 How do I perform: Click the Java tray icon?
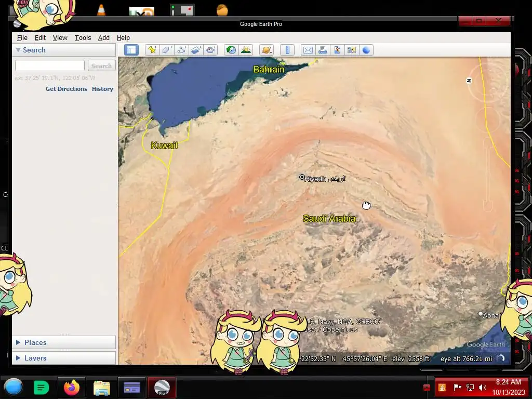pos(442,388)
